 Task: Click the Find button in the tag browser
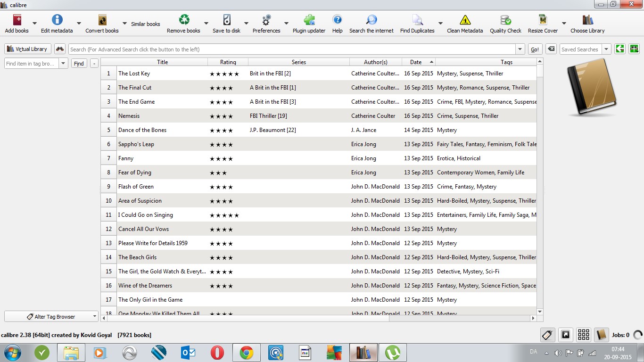point(79,63)
